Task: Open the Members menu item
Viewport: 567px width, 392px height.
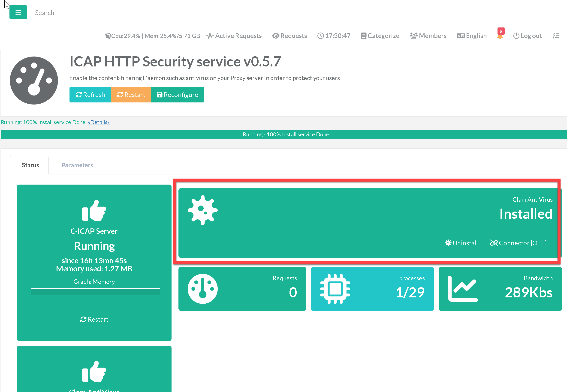Action: (x=428, y=36)
